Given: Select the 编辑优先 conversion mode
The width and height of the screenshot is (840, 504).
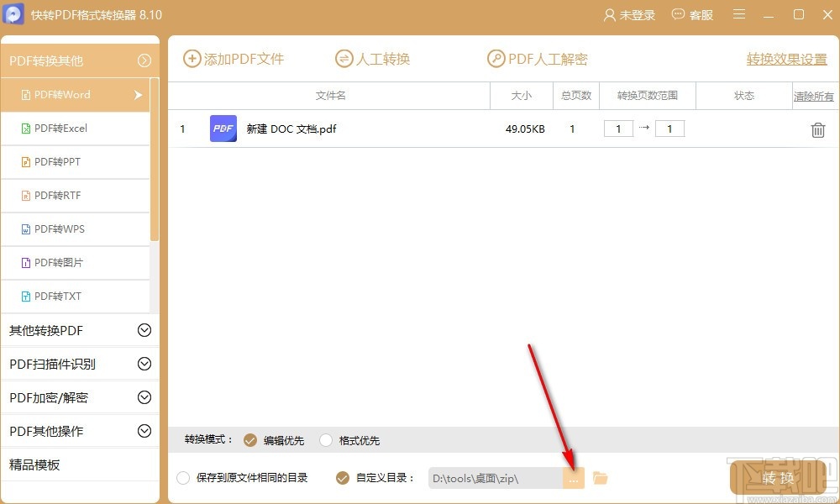Looking at the screenshot, I should [249, 439].
